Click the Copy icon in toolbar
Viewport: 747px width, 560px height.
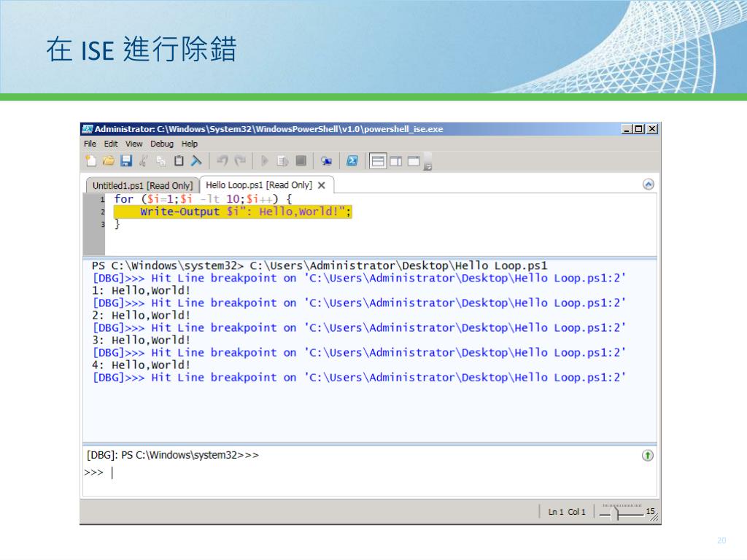pyautogui.click(x=161, y=161)
